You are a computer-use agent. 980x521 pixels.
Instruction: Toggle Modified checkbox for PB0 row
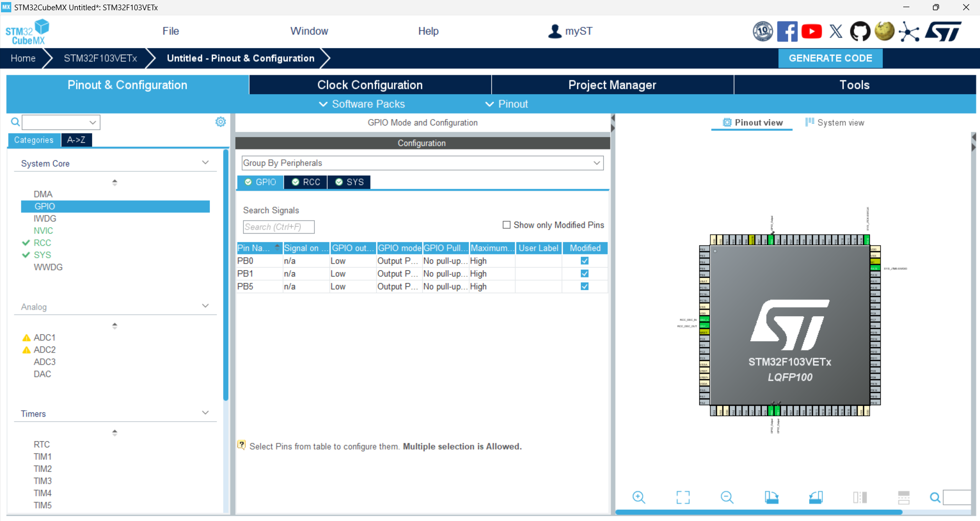point(584,260)
